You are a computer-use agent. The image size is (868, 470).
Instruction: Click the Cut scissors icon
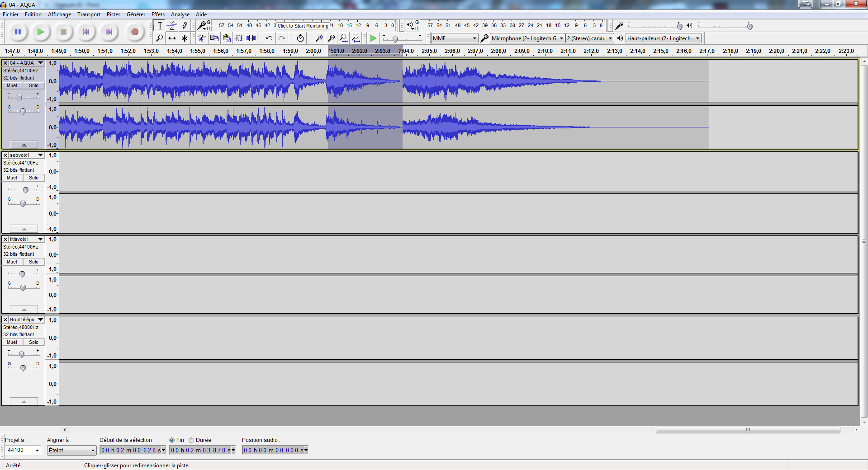202,38
